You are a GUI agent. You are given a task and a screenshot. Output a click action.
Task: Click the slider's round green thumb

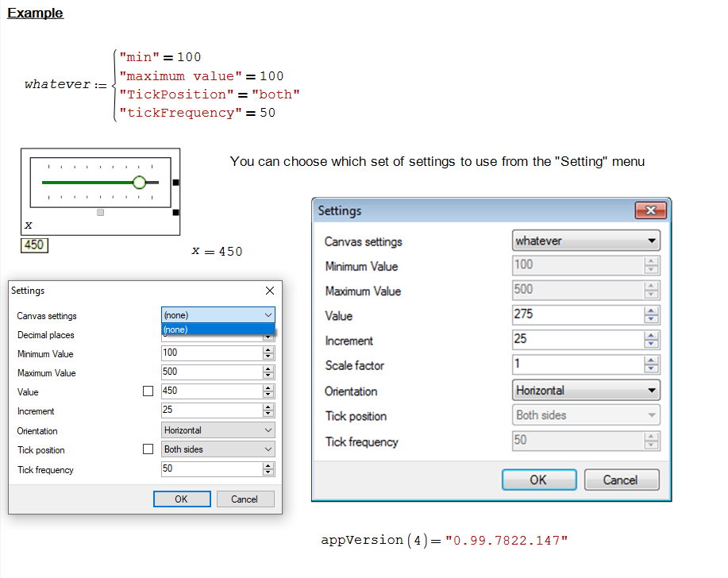[x=140, y=183]
